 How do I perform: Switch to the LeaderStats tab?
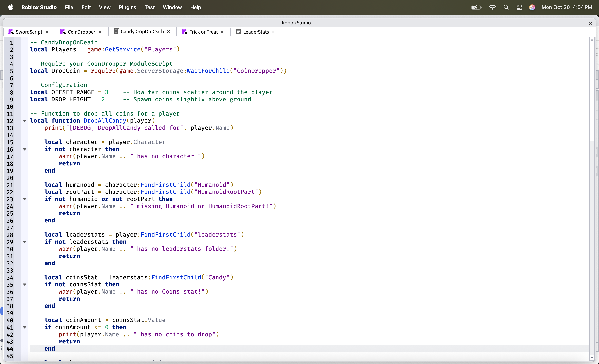256,32
